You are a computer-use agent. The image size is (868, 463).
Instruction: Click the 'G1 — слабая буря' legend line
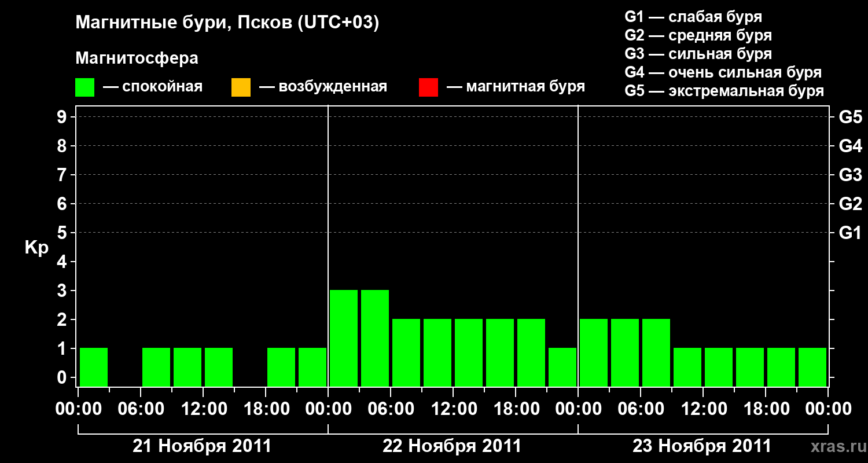[693, 17]
